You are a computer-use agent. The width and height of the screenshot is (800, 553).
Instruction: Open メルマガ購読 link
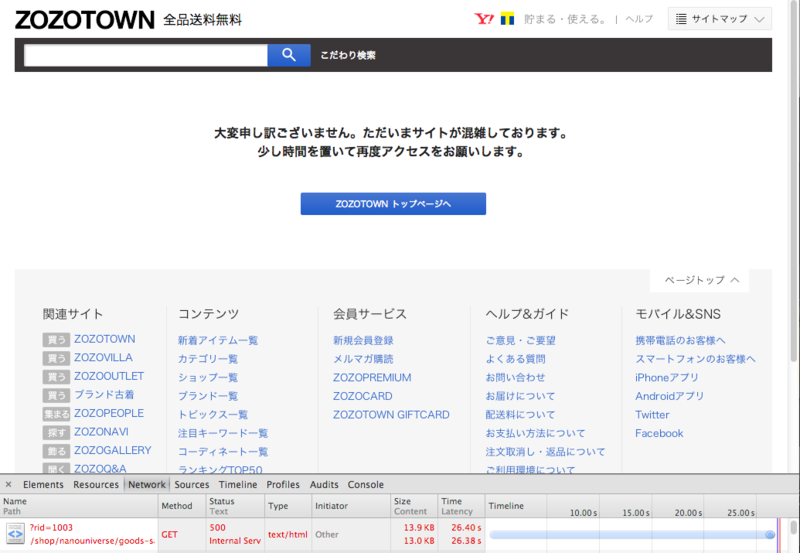pos(363,359)
